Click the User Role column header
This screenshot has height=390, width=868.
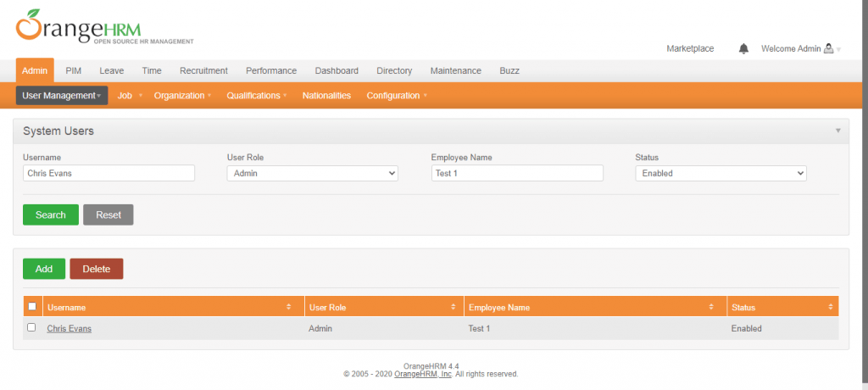(x=328, y=308)
